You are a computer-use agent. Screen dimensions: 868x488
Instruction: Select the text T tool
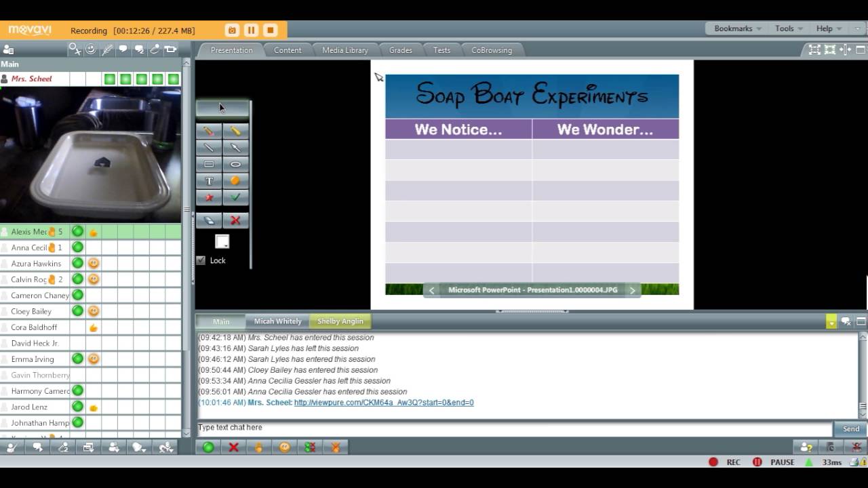(209, 181)
